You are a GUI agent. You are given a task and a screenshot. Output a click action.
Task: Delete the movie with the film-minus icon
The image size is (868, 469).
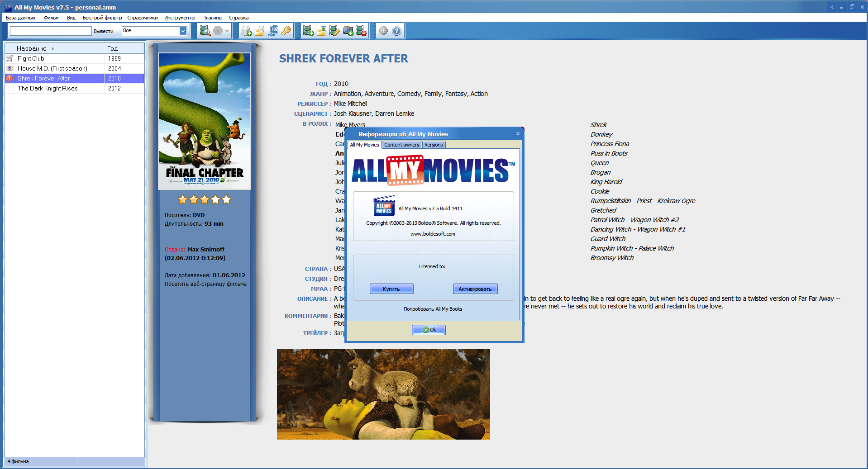(x=361, y=31)
